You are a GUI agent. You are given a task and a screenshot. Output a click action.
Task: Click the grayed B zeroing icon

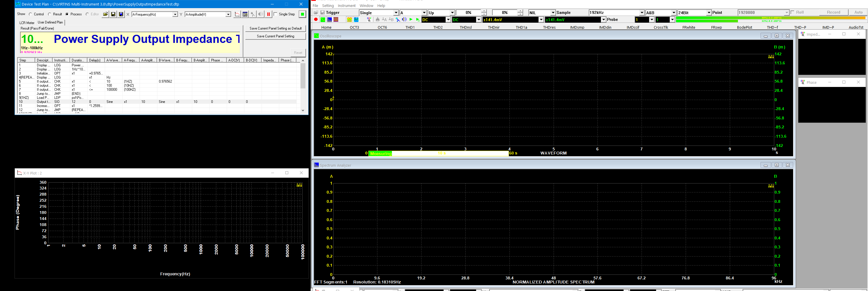coord(391,19)
